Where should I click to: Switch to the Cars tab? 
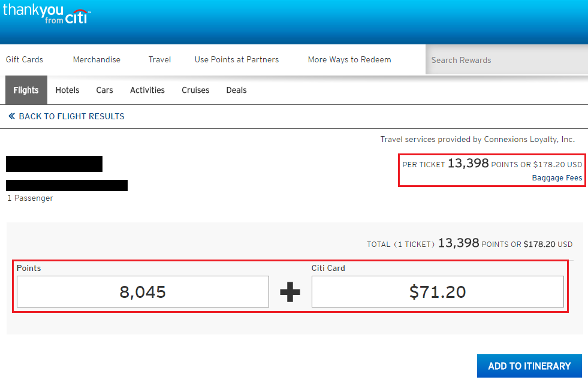click(x=104, y=90)
